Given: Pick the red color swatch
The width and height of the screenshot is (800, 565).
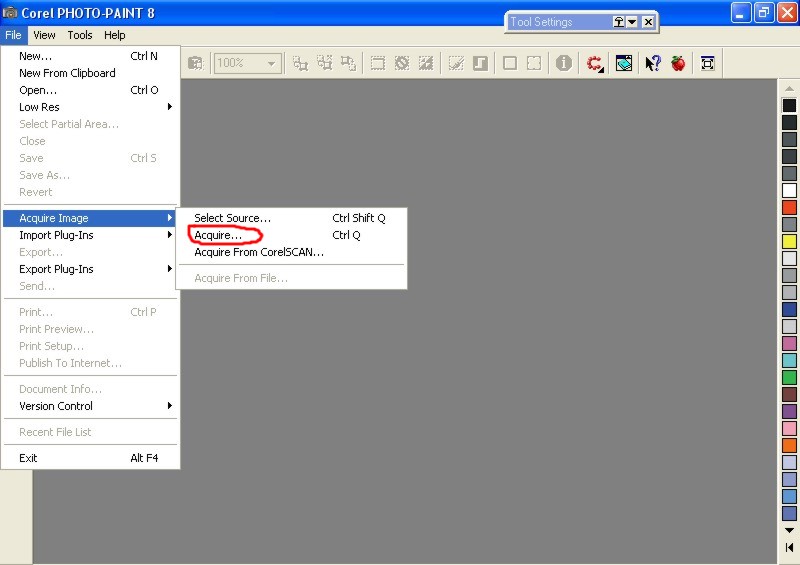Looking at the screenshot, I should tap(789, 207).
